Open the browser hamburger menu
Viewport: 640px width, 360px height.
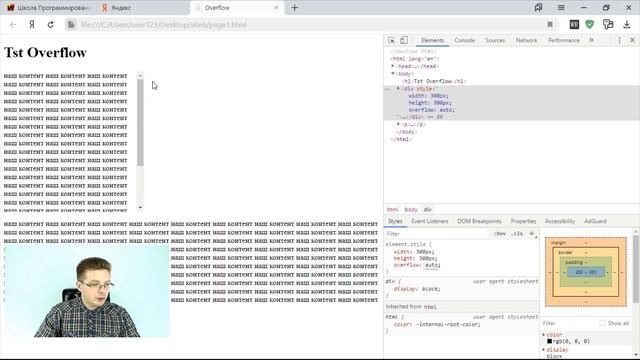point(561,7)
